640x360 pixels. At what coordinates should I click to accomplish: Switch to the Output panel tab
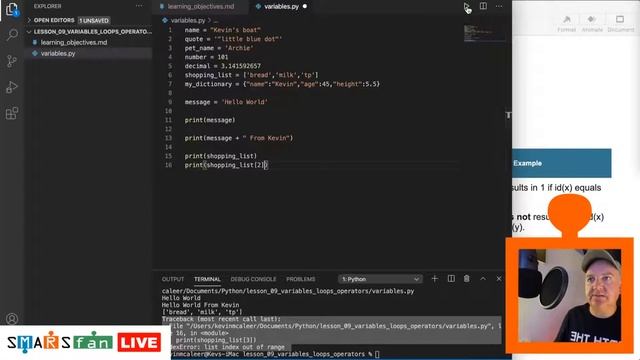pyautogui.click(x=173, y=279)
